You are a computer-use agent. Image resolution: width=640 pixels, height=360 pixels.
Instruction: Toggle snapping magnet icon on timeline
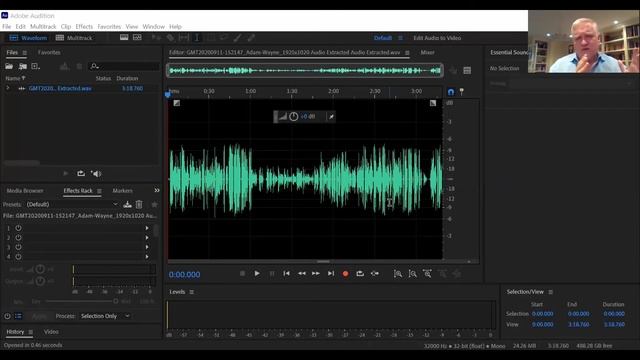pyautogui.click(x=451, y=92)
